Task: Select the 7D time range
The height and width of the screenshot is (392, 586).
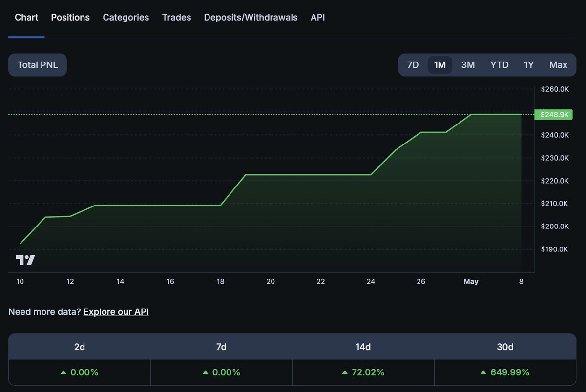Action: (x=413, y=65)
